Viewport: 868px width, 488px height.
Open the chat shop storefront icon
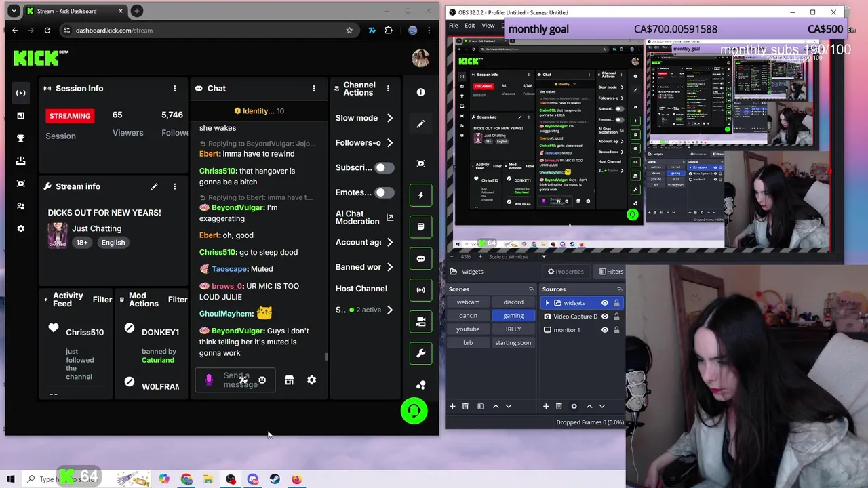289,380
